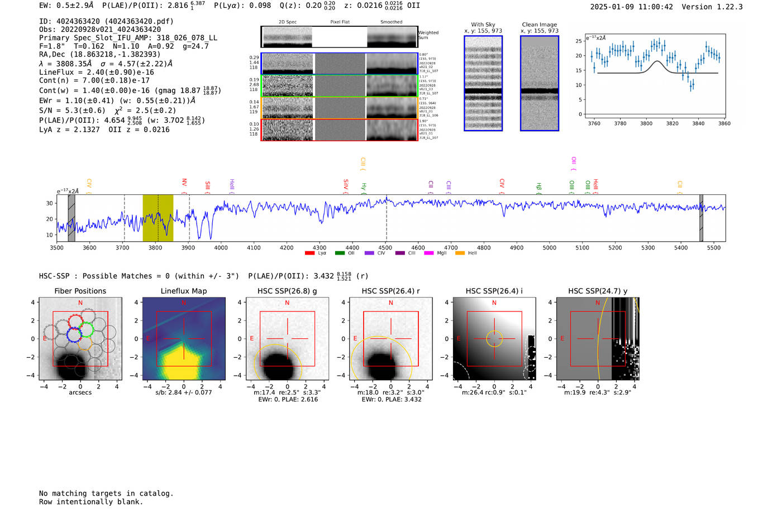
Task: Click the magenta OII label above spectrum
Action: click(x=574, y=164)
